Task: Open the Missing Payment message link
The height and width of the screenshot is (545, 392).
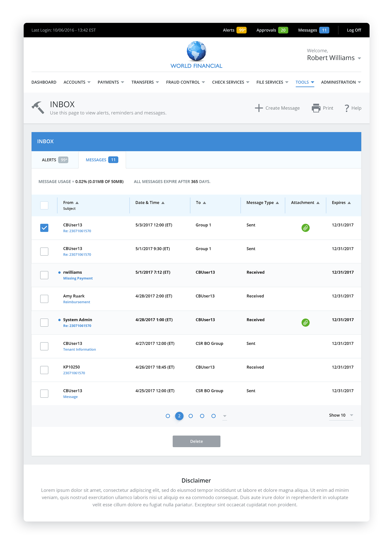Action: (x=78, y=278)
